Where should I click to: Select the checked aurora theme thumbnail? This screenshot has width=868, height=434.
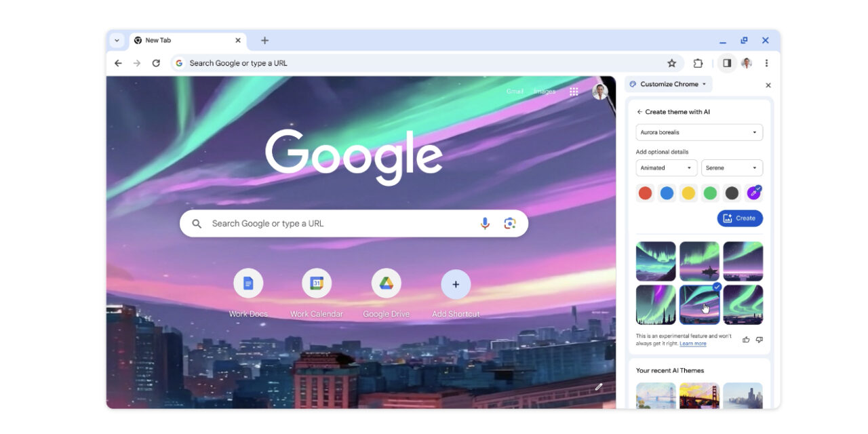[x=699, y=304]
